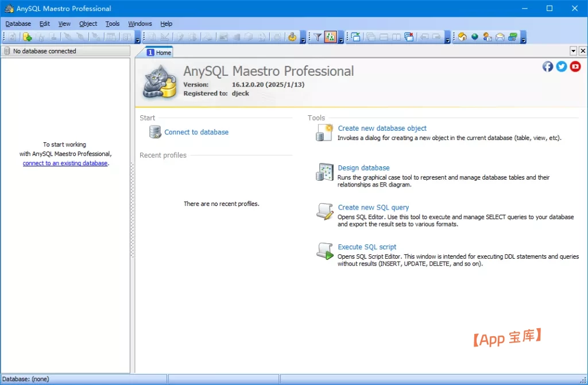Click "connect to an existing database" link
Viewport: 588px width, 385px height.
coord(65,163)
